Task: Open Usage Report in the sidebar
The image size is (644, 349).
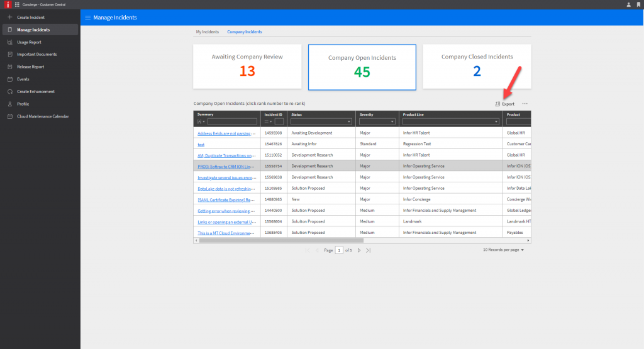Action: pos(29,42)
